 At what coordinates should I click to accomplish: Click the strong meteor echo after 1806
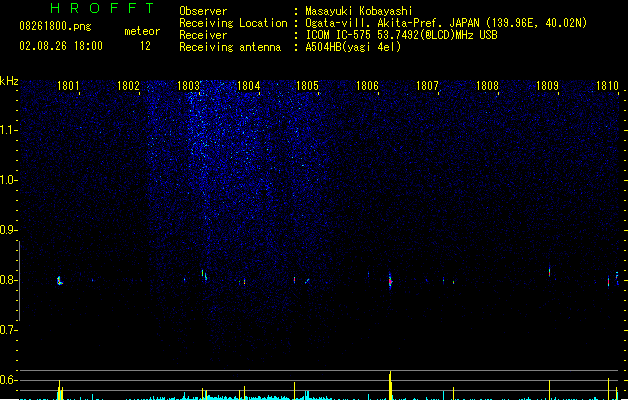[x=390, y=281]
